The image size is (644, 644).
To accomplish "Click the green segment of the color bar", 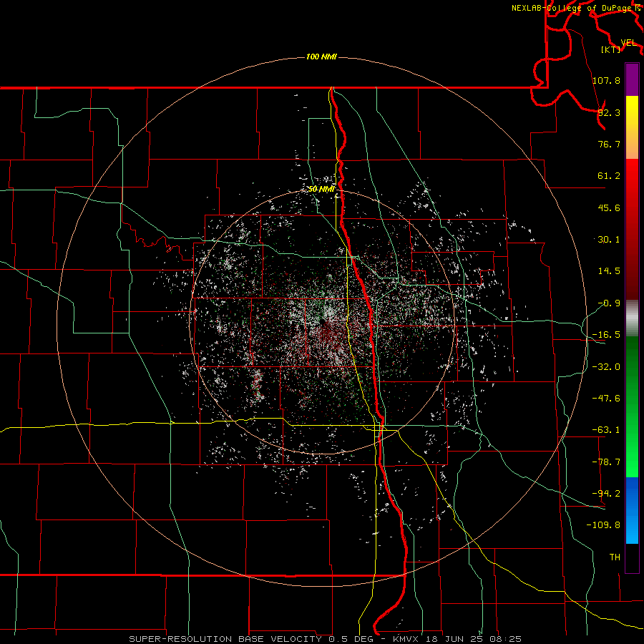I will point(632,406).
